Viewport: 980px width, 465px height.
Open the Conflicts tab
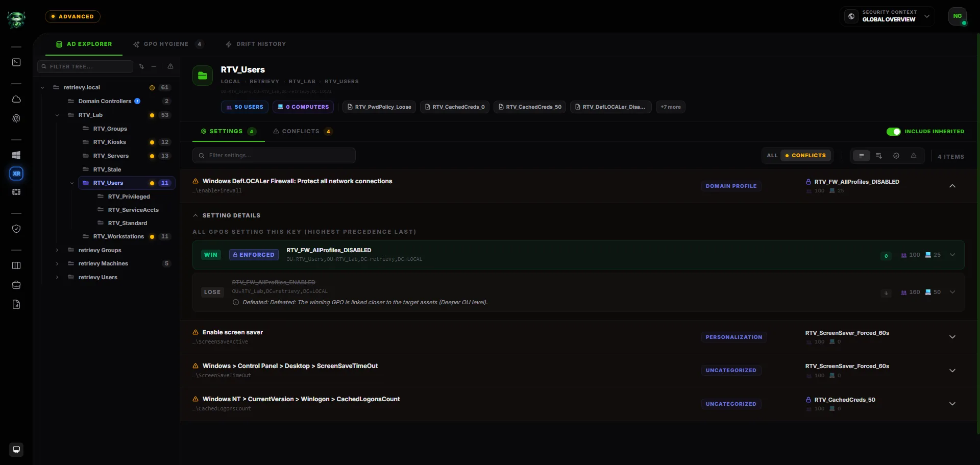click(303, 132)
